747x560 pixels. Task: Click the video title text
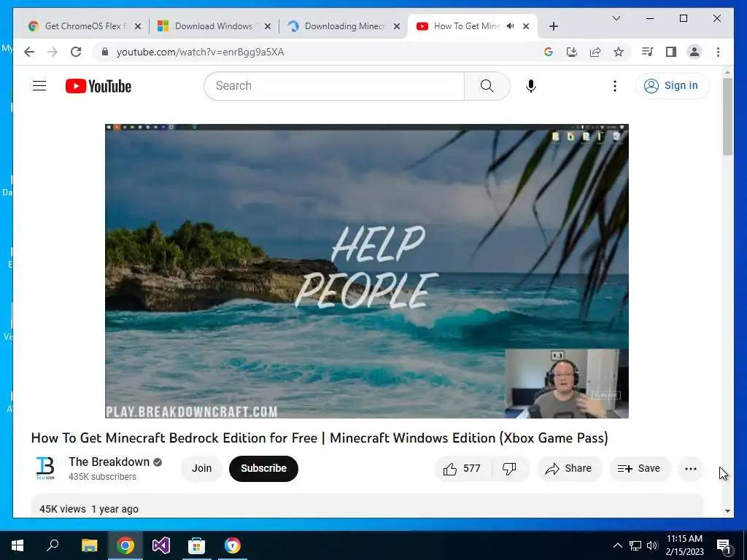[x=320, y=437]
